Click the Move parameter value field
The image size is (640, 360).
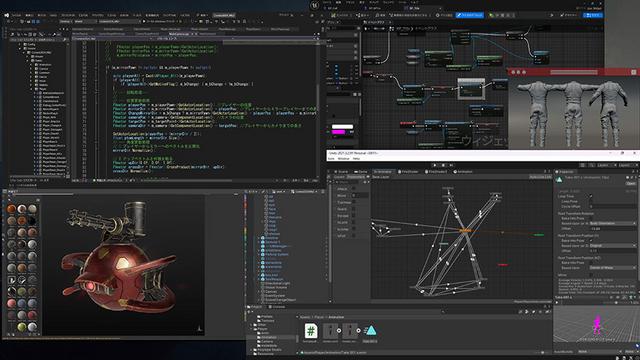360,196
